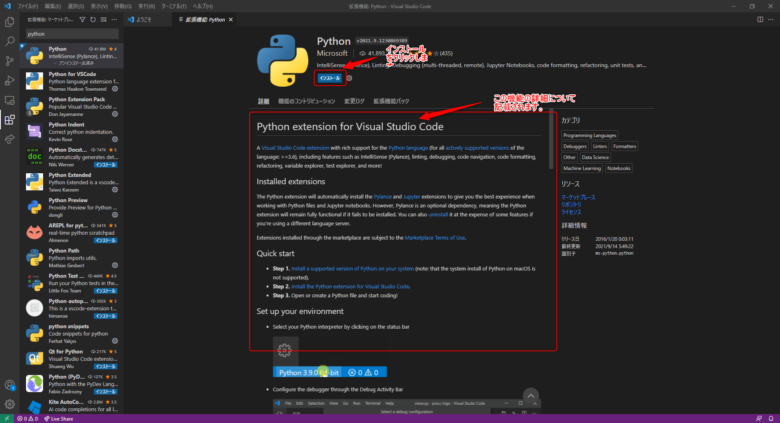Open manage gear for Python for VSCode
This screenshot has height=423, width=780.
[x=115, y=89]
